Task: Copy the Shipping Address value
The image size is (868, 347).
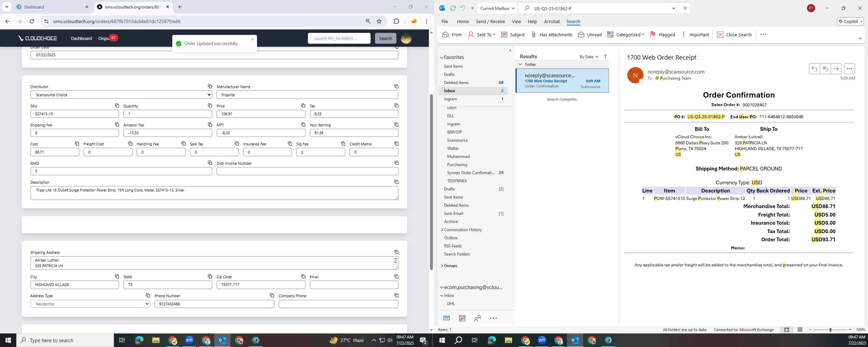Action: pyautogui.click(x=396, y=252)
